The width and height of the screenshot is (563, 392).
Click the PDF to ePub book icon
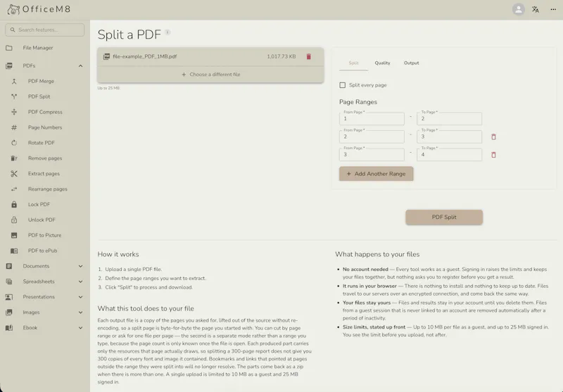(x=14, y=251)
